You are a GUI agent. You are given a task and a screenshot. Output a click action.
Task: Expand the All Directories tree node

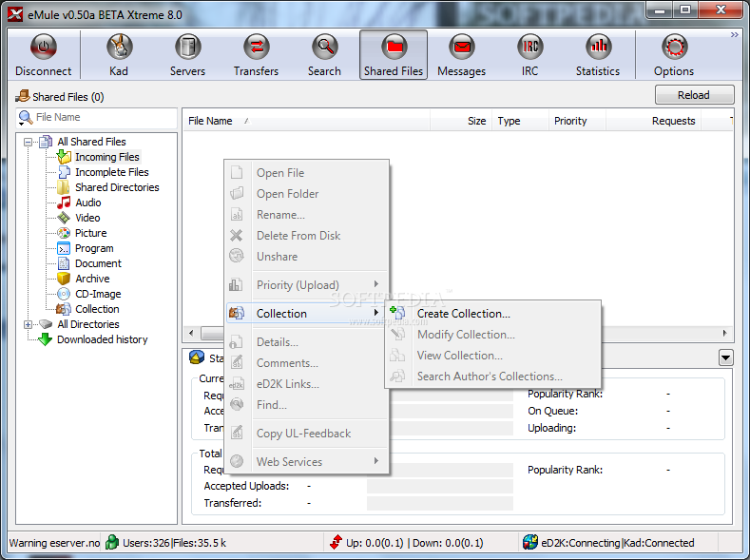pyautogui.click(x=29, y=324)
